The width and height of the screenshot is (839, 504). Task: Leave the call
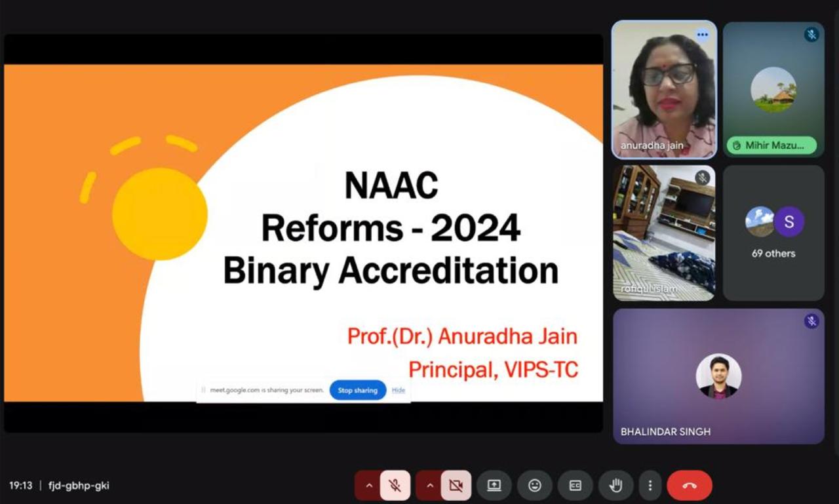click(x=690, y=486)
